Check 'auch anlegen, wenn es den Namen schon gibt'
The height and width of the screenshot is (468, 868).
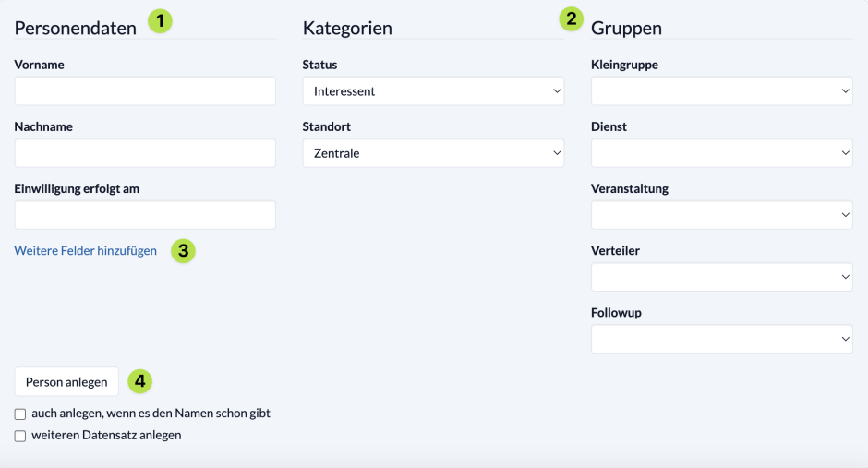pos(20,414)
